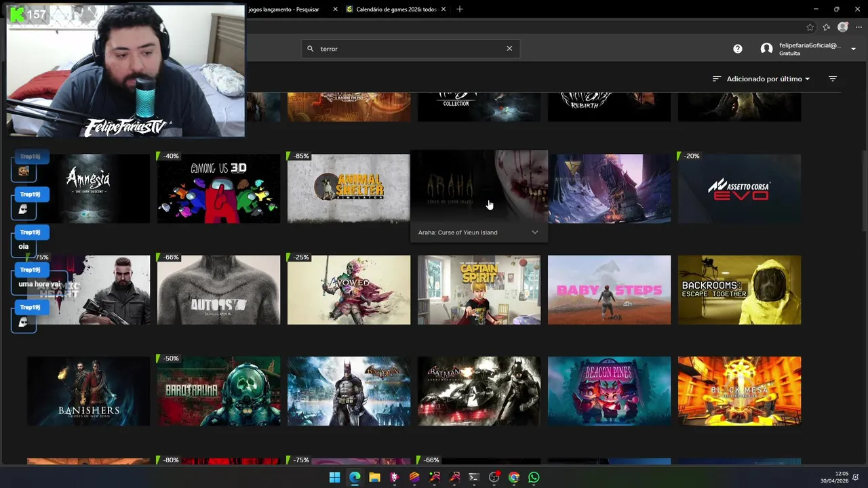Viewport: 868px width, 488px height.
Task: Switch to the jogos lançamento - Pesquisar tab
Action: 283,9
